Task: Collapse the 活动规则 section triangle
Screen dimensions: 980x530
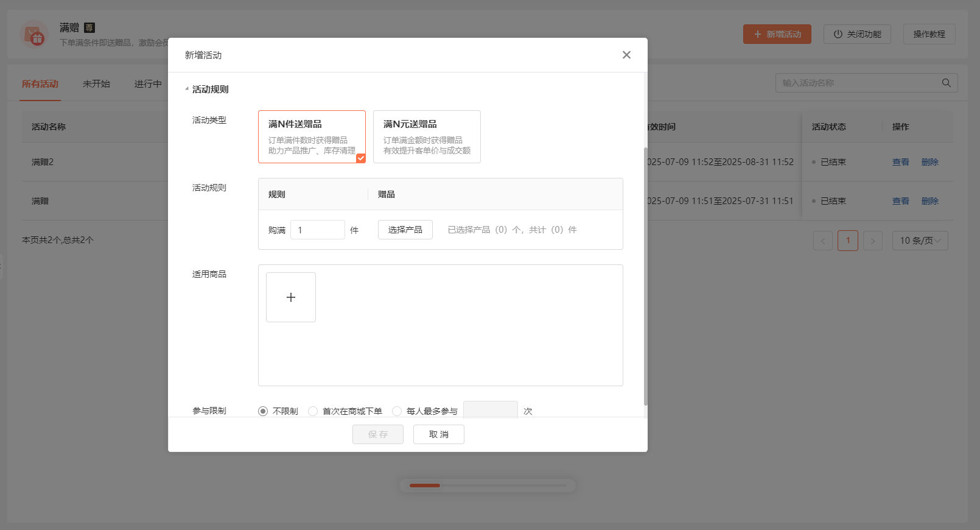Action: (x=187, y=90)
